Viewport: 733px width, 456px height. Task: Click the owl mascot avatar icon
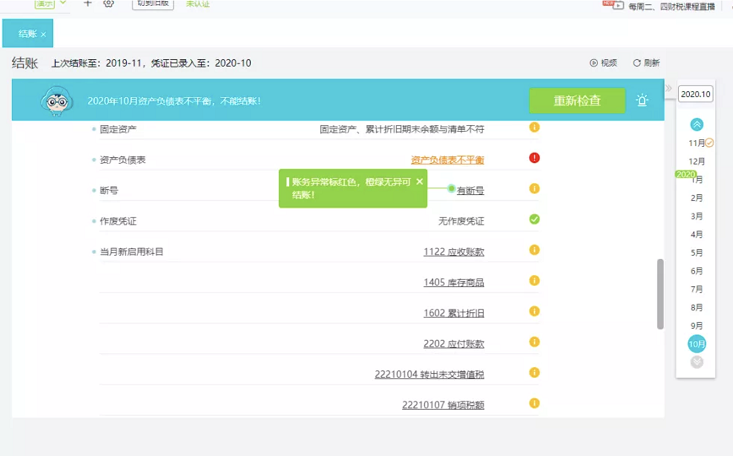56,101
